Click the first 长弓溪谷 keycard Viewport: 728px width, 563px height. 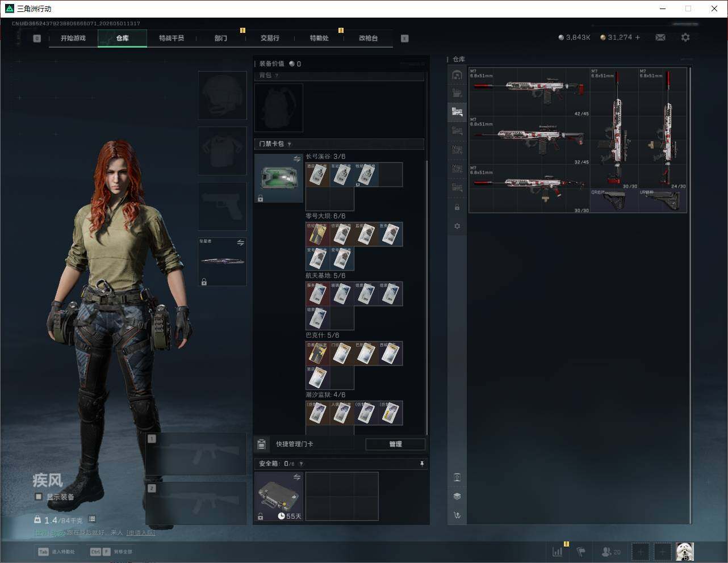(318, 175)
